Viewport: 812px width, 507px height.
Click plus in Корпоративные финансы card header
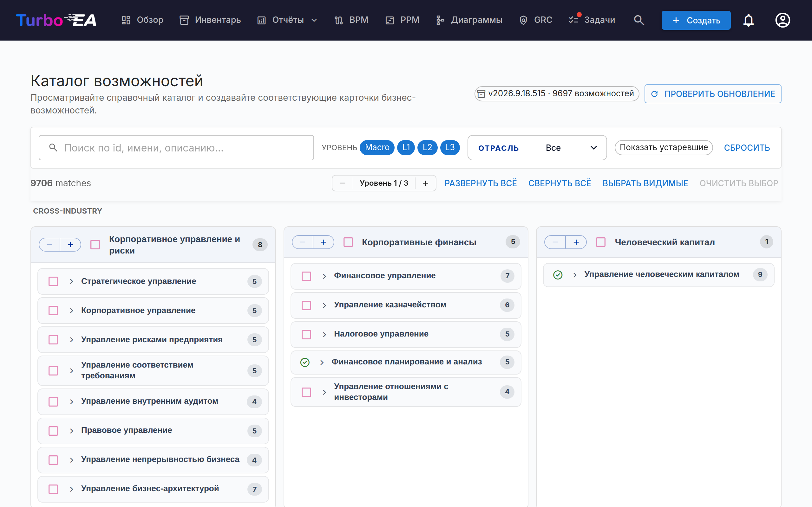coord(323,242)
